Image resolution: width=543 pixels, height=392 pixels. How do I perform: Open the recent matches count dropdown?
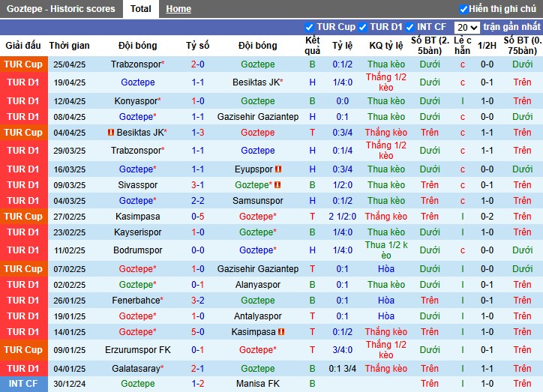pyautogui.click(x=466, y=27)
